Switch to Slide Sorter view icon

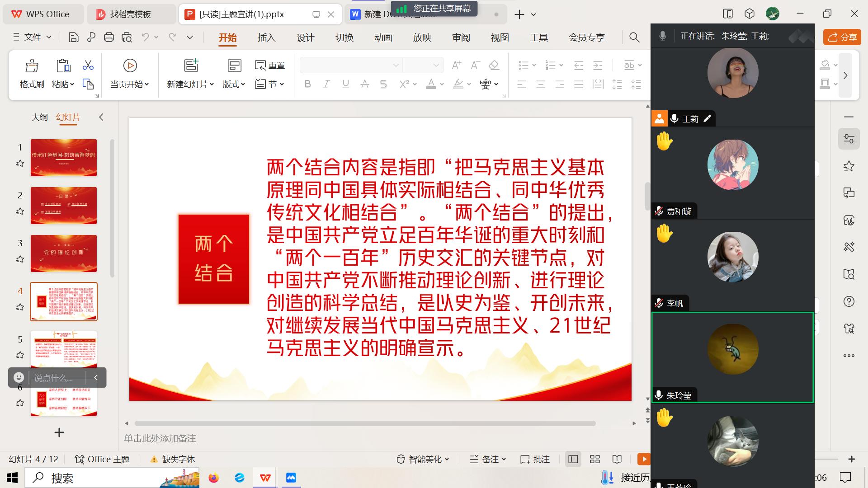[x=595, y=459]
